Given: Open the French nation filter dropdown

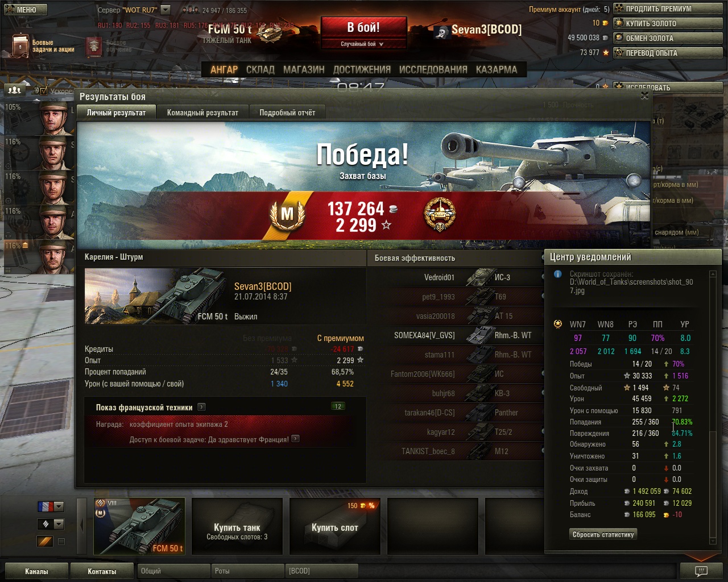Looking at the screenshot, I should (51, 506).
